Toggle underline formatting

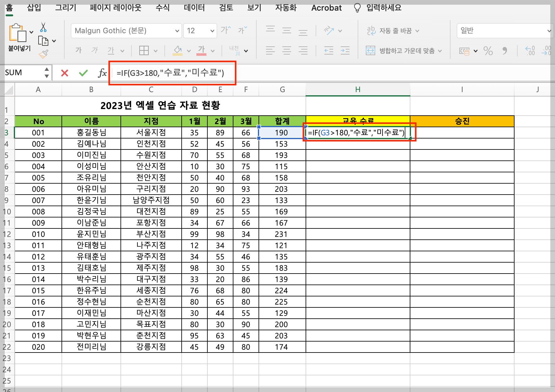click(110, 50)
